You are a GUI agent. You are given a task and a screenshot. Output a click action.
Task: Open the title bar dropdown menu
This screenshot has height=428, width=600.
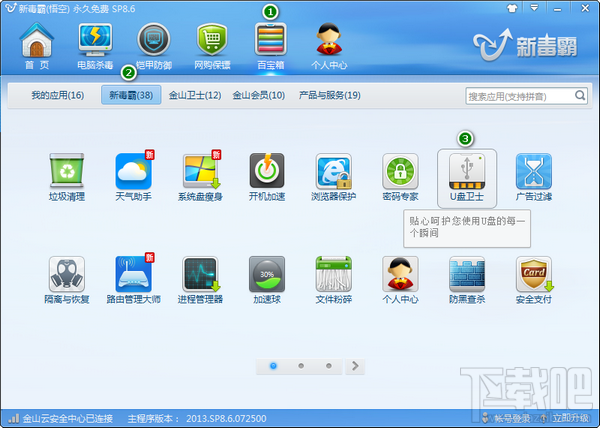click(x=534, y=8)
